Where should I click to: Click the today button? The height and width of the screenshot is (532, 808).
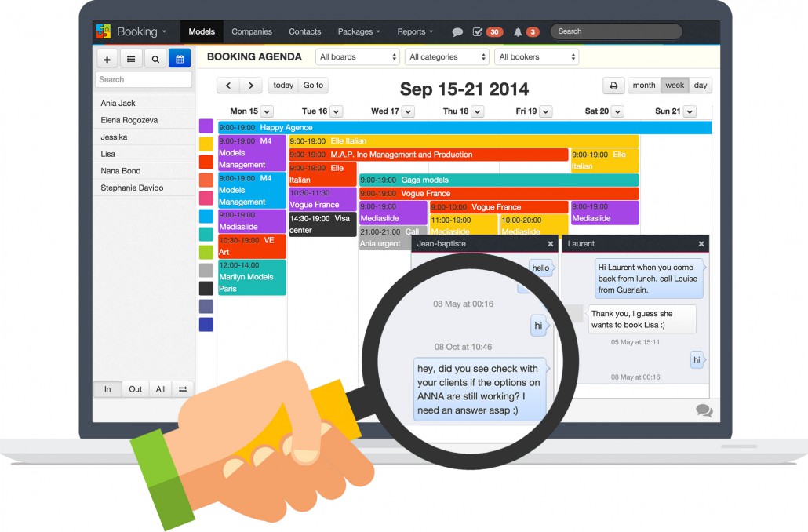(x=283, y=86)
